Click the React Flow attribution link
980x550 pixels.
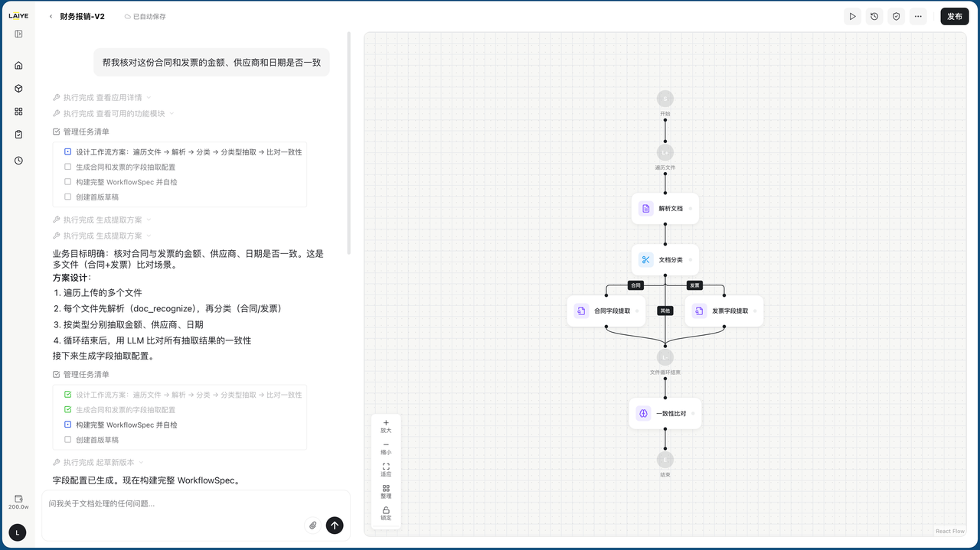(x=950, y=531)
